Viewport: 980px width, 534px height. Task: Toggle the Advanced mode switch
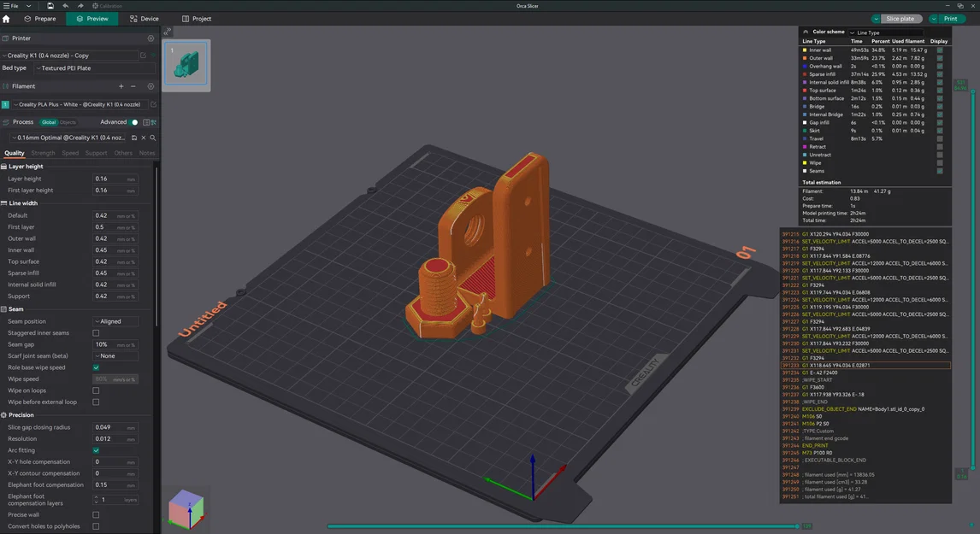(133, 122)
